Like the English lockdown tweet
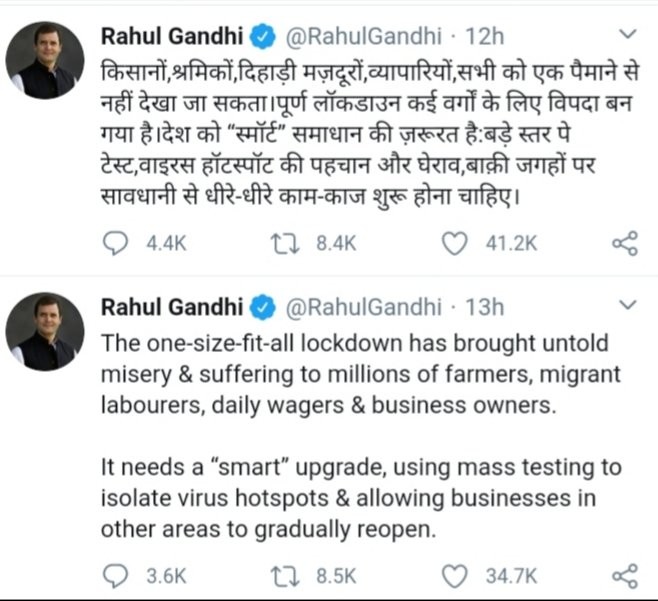This screenshot has height=601, width=658. coord(455,576)
